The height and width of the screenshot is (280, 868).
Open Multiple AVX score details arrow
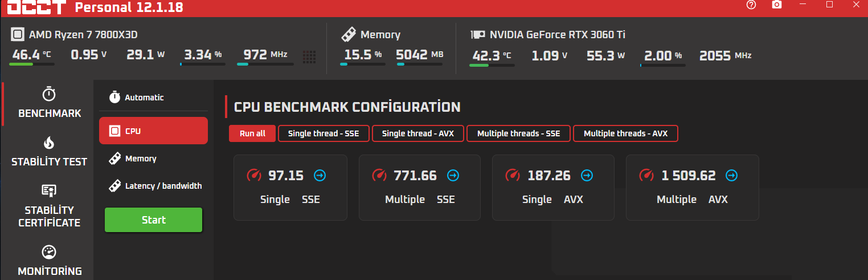click(731, 176)
